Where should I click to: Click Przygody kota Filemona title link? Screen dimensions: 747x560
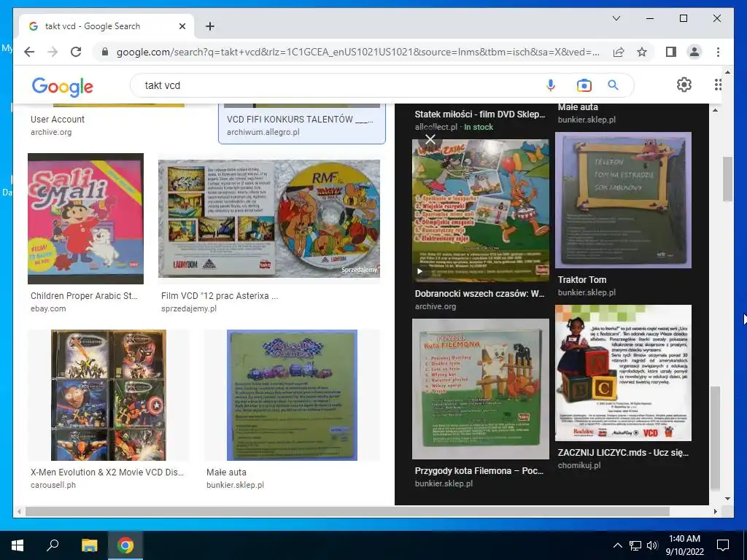479,470
